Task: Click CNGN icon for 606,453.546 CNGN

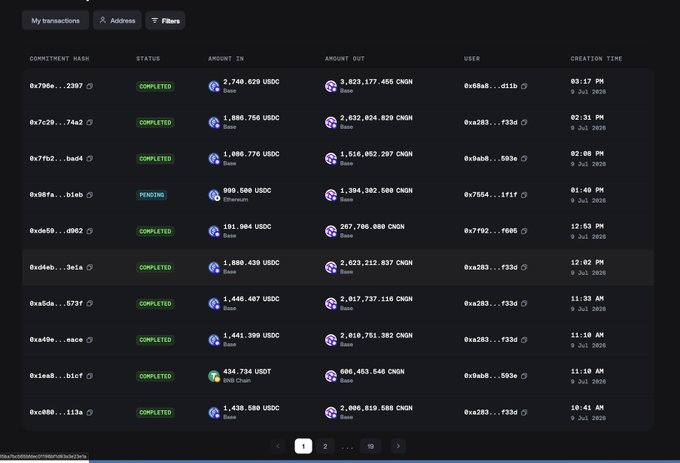Action: pos(331,376)
